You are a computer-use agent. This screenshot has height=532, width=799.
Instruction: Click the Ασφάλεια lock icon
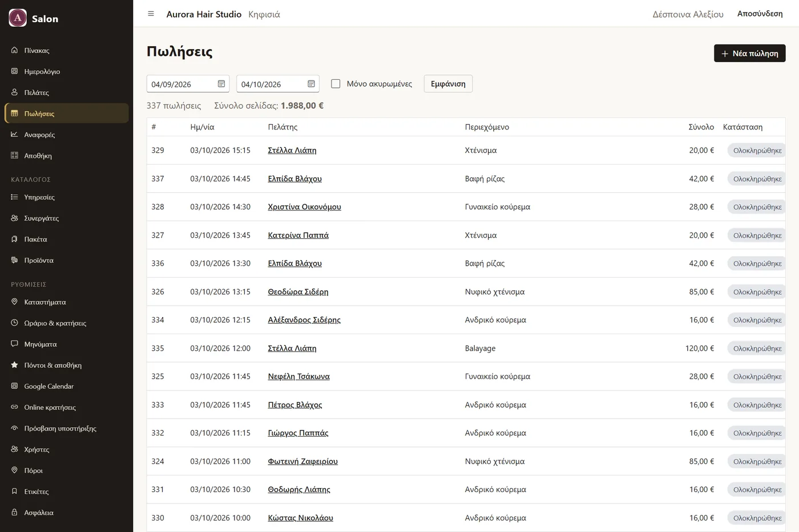point(15,513)
